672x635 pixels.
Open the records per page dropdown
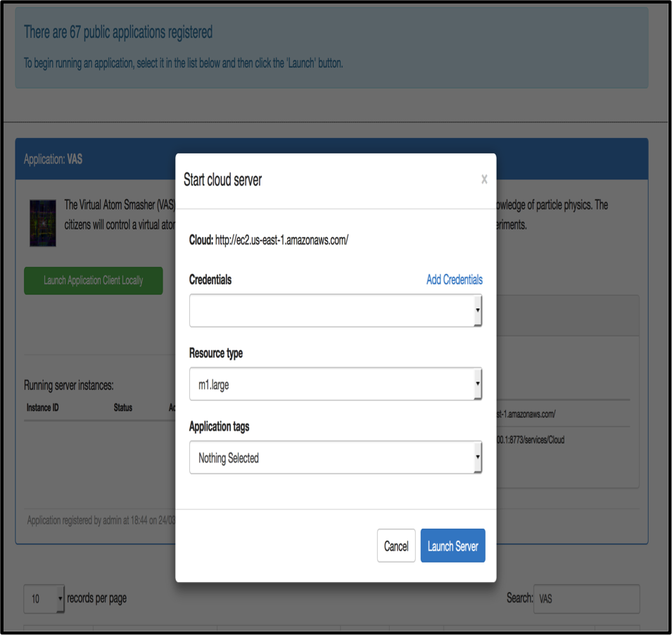click(44, 599)
